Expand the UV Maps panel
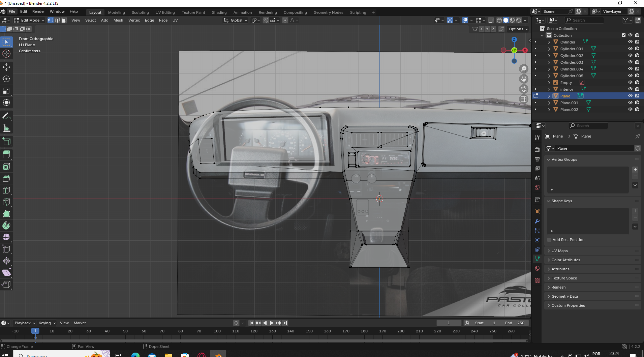 (559, 251)
